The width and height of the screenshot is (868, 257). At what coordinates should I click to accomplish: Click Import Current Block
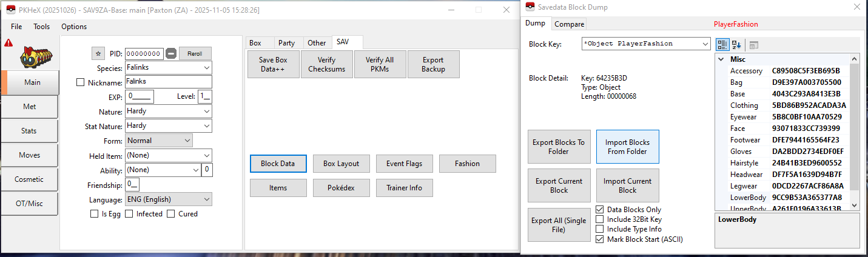pos(627,185)
